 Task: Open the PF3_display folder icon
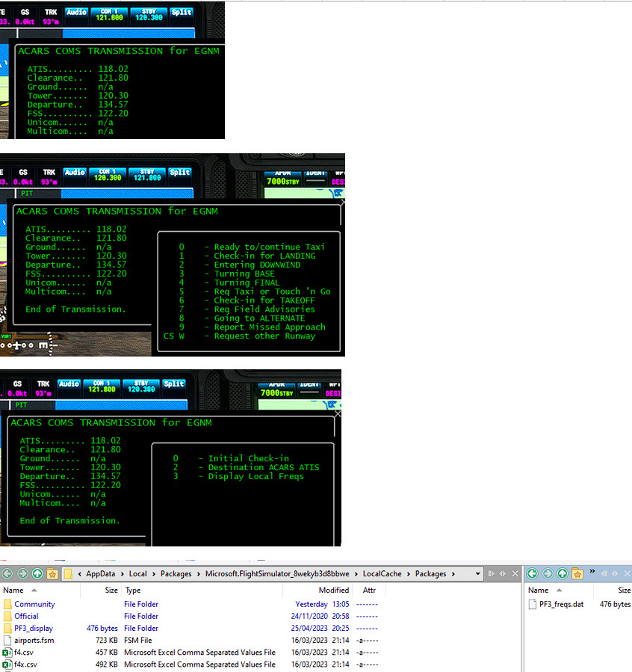coord(7,629)
